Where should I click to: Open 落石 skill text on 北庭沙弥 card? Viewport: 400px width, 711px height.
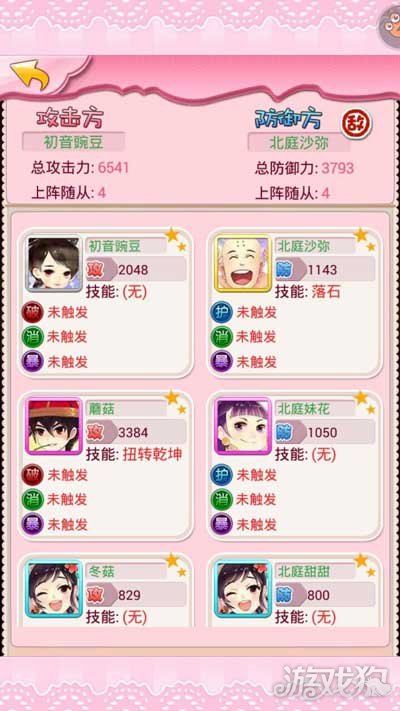tap(326, 292)
